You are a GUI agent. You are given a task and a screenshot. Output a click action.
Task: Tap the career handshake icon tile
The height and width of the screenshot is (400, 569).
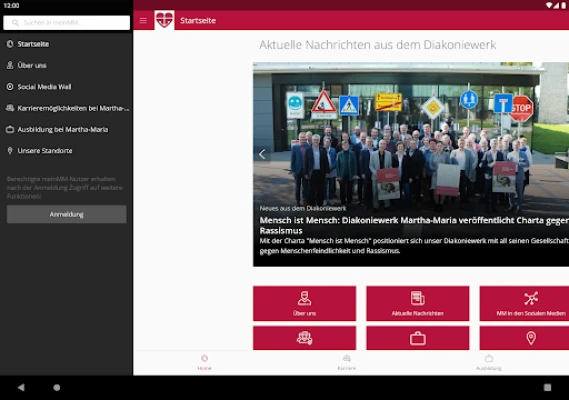point(304,338)
